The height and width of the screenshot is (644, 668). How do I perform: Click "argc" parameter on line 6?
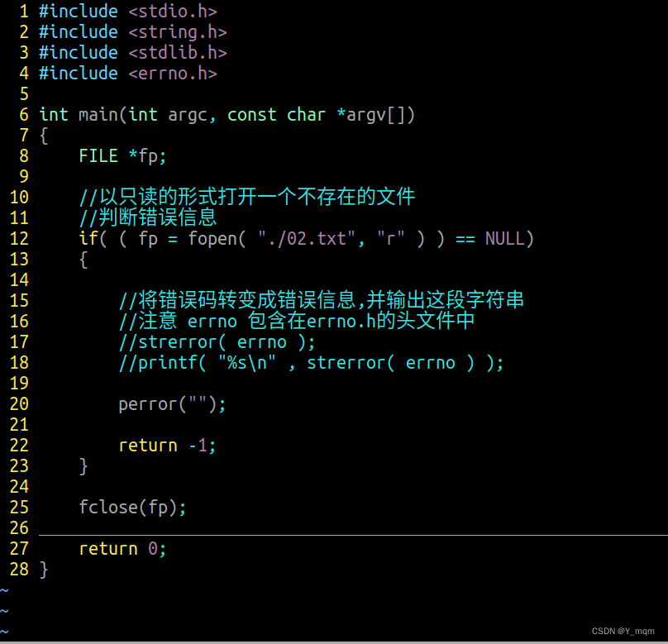(188, 116)
